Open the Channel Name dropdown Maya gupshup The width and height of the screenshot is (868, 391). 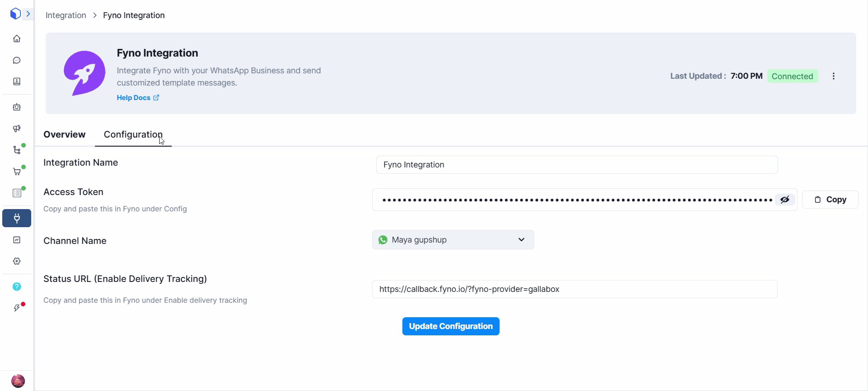coord(453,240)
